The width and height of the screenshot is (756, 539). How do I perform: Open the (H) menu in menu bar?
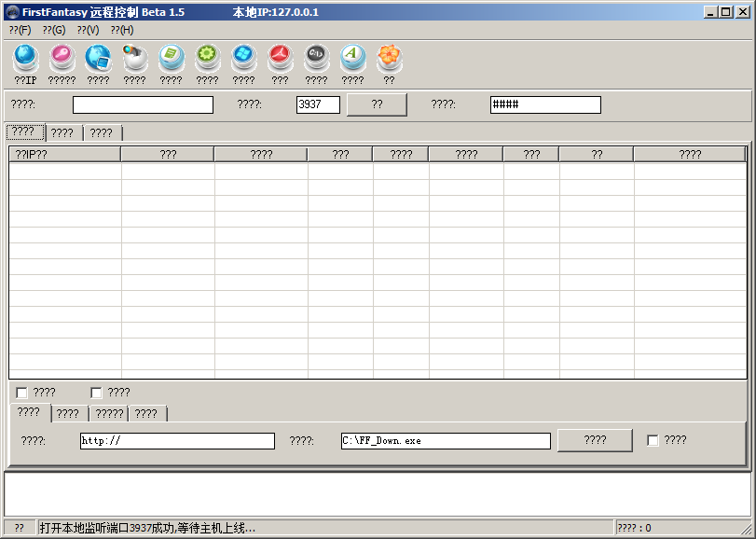[x=121, y=30]
